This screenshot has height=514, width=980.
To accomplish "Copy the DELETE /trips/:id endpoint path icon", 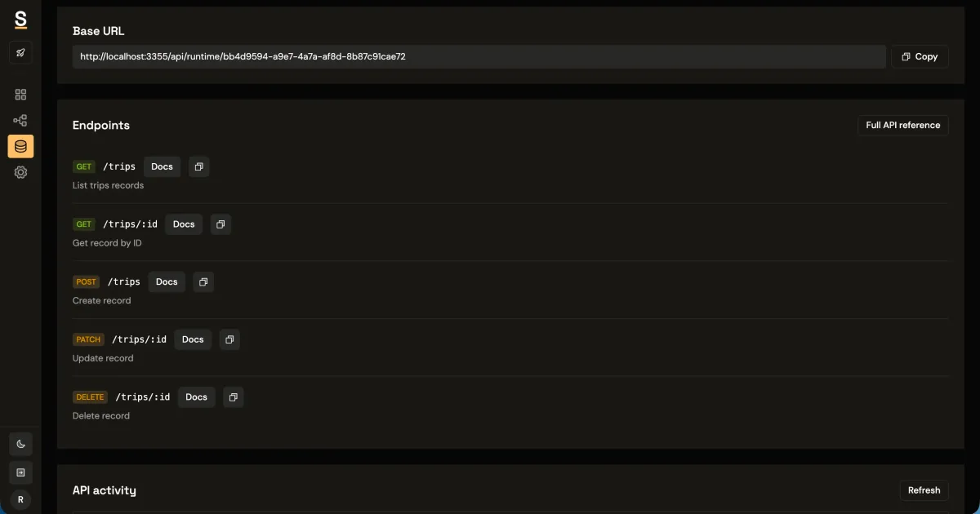I will click(x=234, y=397).
